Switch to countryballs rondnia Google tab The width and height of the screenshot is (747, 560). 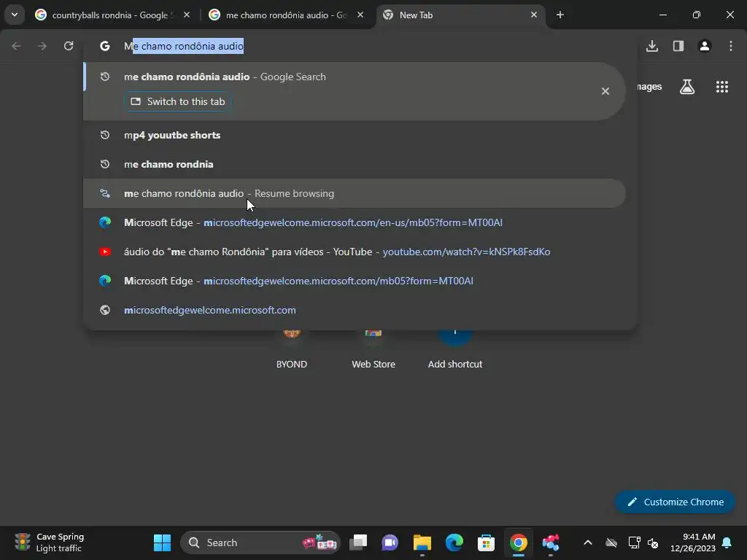112,15
